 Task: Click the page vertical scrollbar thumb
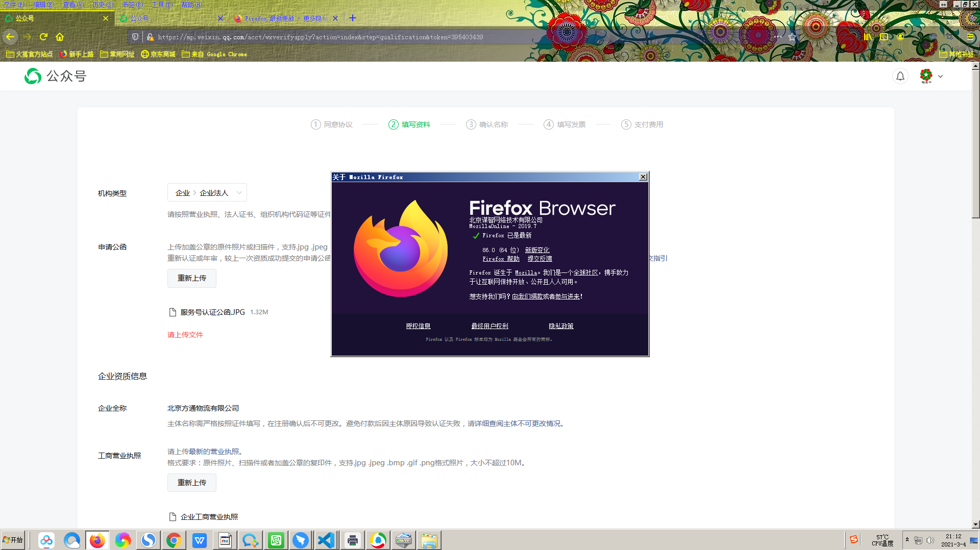[x=975, y=144]
